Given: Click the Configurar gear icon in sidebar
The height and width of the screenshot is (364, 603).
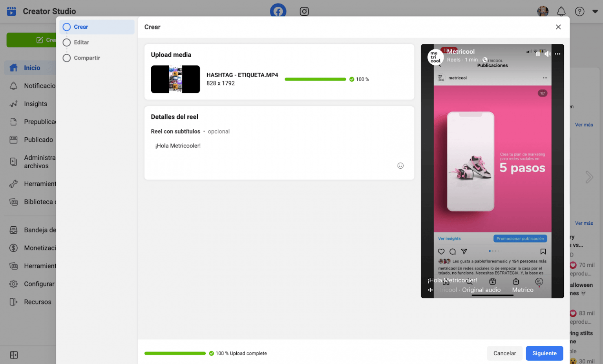Looking at the screenshot, I should point(14,284).
